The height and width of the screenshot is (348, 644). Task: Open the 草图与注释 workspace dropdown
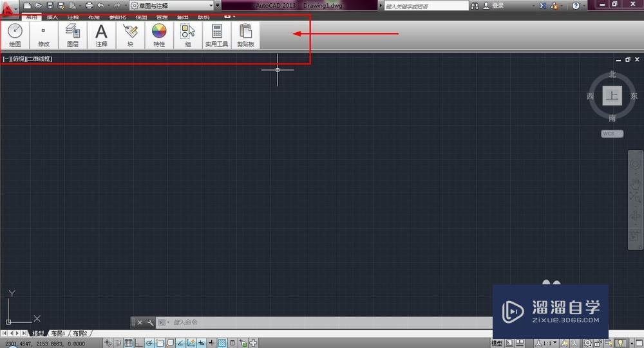(171, 6)
